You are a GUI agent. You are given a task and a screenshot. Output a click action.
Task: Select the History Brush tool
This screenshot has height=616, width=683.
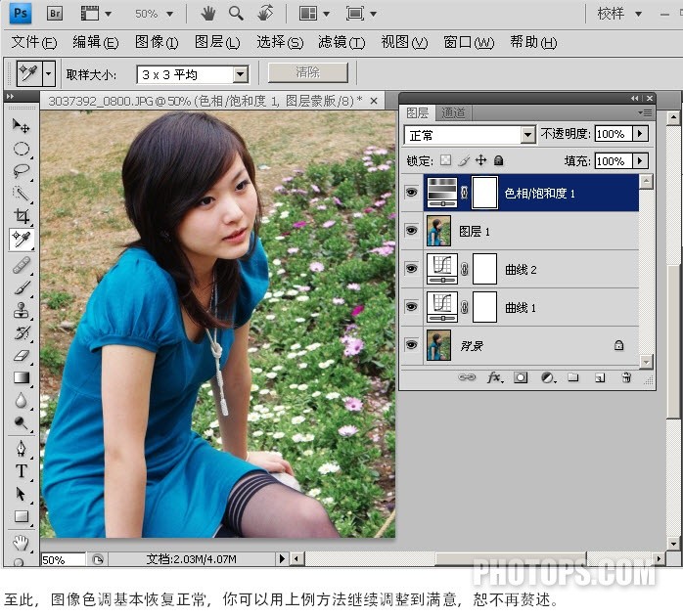tap(21, 332)
